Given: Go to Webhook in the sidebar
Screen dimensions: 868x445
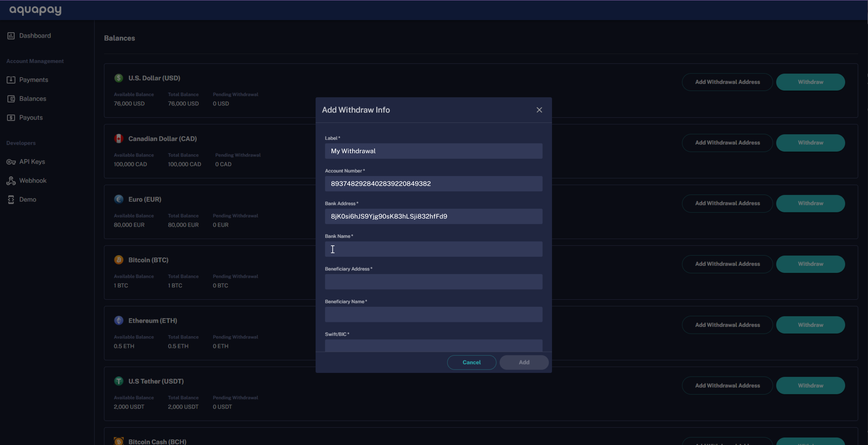Looking at the screenshot, I should (33, 181).
